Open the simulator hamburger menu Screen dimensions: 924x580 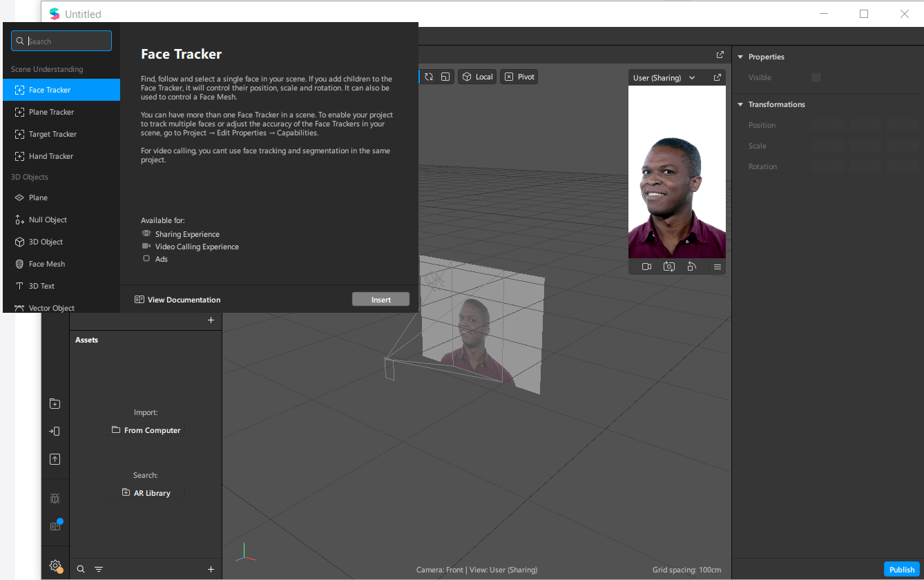coord(718,267)
